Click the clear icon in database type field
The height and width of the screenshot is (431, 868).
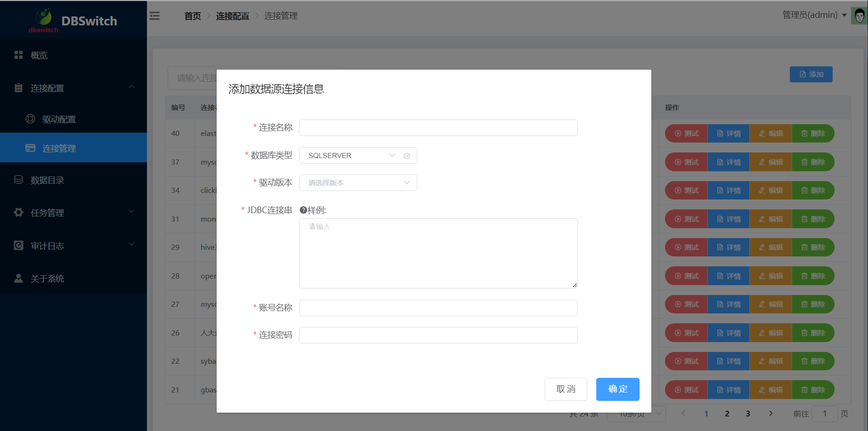pos(407,156)
